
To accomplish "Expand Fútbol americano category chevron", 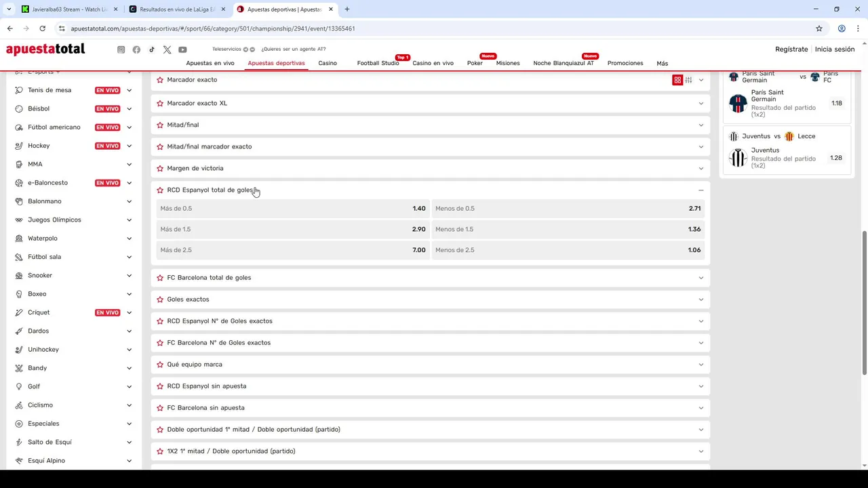I will point(129,127).
